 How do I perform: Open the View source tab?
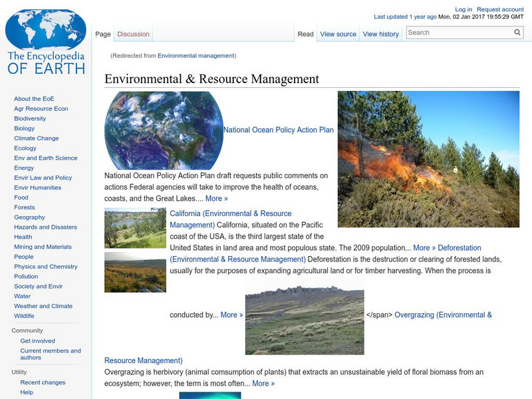coord(338,35)
